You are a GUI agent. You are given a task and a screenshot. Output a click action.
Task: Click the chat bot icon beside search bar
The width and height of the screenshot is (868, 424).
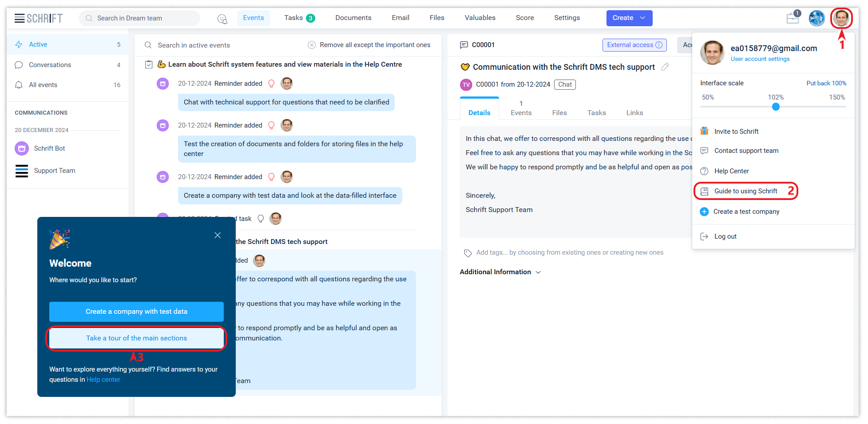222,19
